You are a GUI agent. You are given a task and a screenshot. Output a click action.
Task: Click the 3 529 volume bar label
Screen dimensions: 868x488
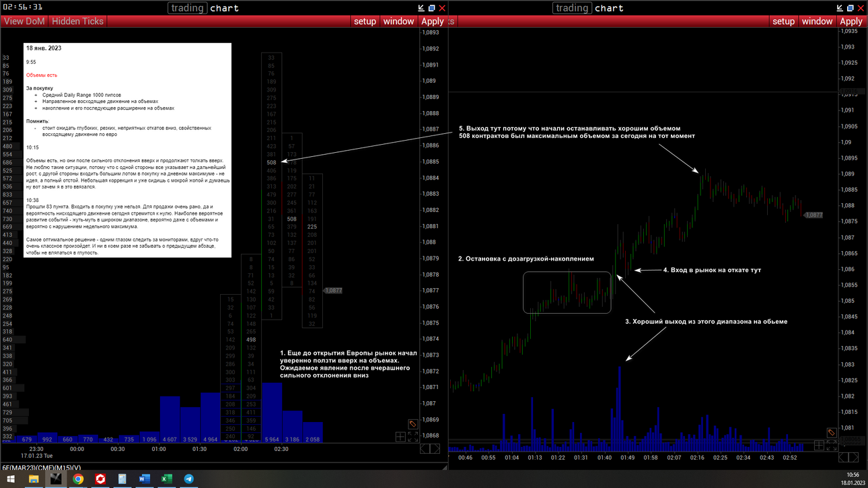(190, 439)
